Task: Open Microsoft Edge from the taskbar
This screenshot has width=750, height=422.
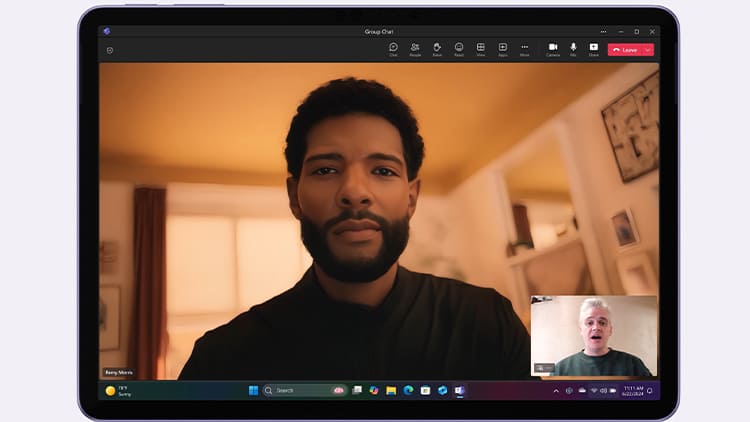Action: pos(408,390)
